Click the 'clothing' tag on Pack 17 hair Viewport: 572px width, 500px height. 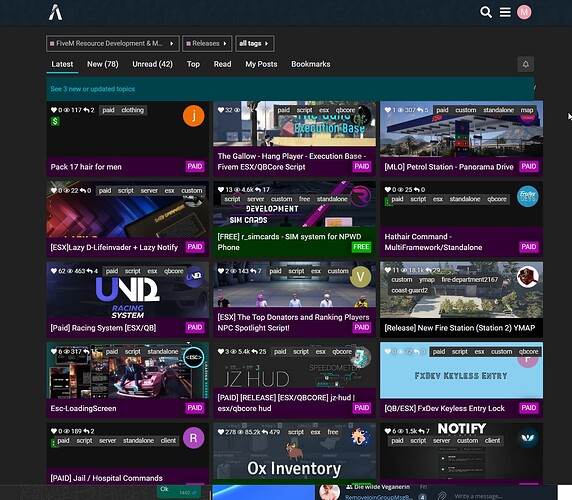tap(132, 110)
